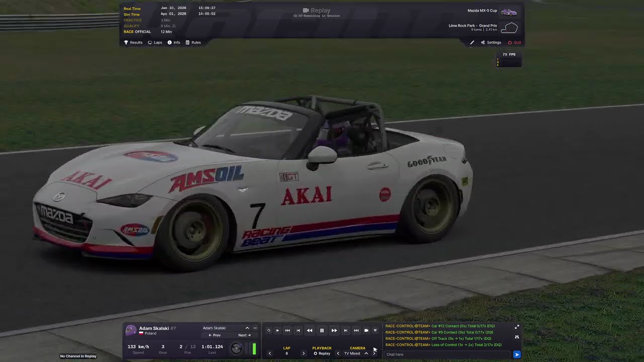Click the loop/restart replay icon
The height and width of the screenshot is (362, 644).
pyautogui.click(x=269, y=330)
